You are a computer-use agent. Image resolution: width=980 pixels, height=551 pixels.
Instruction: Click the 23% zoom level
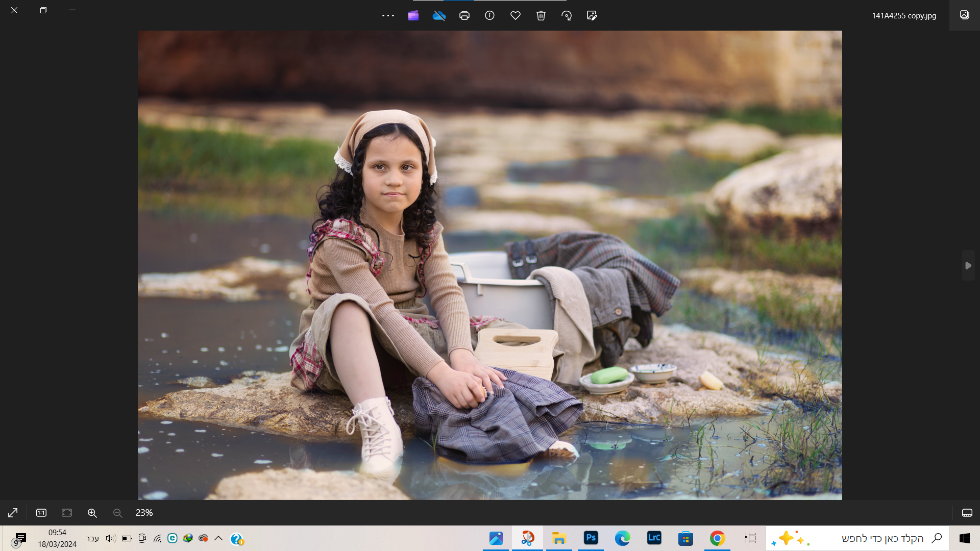144,513
